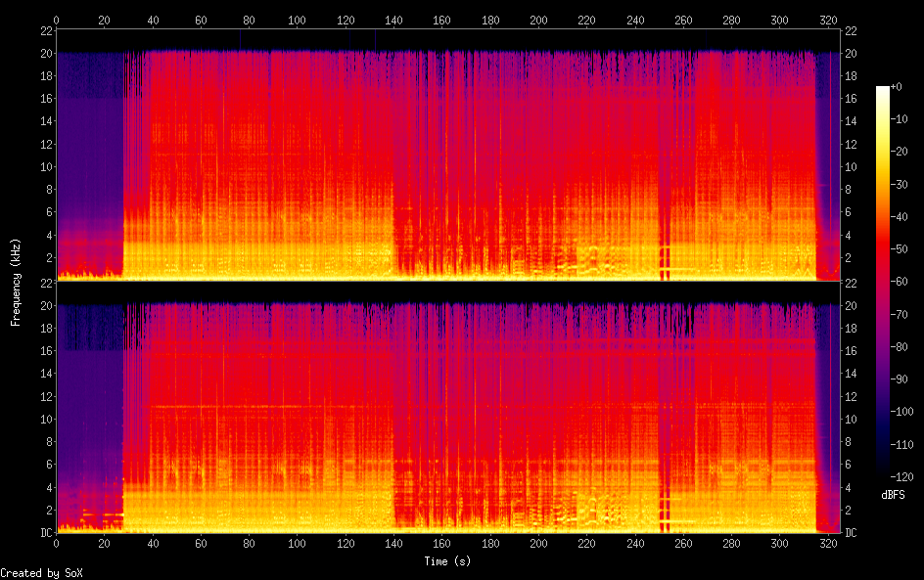Click the '-10' color scale label
Viewport: 924px width, 580px height.
900,119
